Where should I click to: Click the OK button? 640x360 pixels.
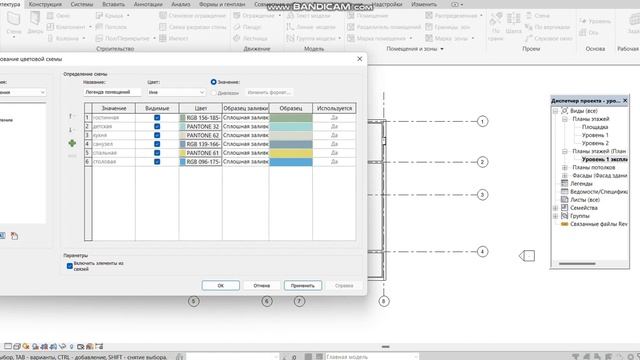(x=221, y=285)
